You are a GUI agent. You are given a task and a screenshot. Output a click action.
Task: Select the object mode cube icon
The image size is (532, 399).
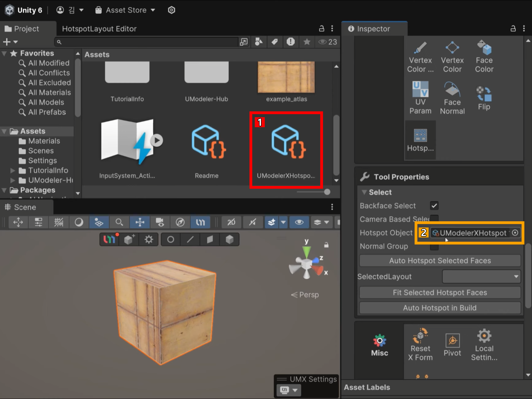tap(230, 239)
